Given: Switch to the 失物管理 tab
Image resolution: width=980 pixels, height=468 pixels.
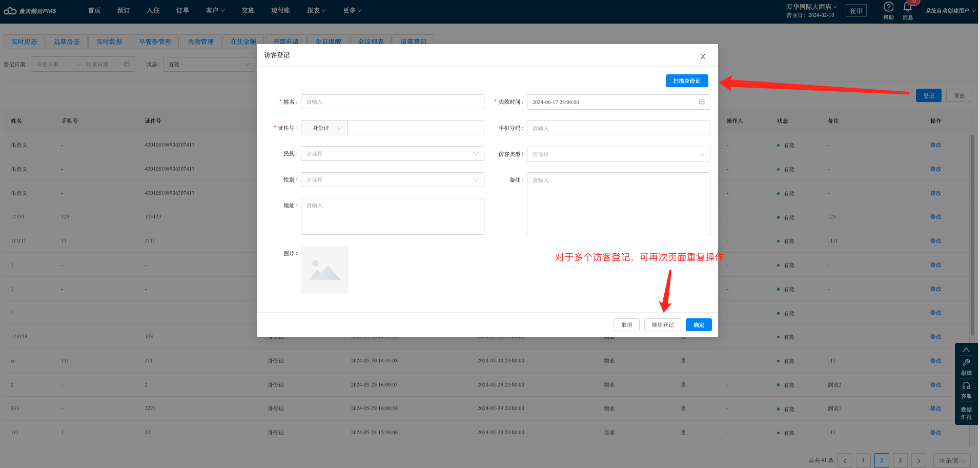Looking at the screenshot, I should 200,42.
